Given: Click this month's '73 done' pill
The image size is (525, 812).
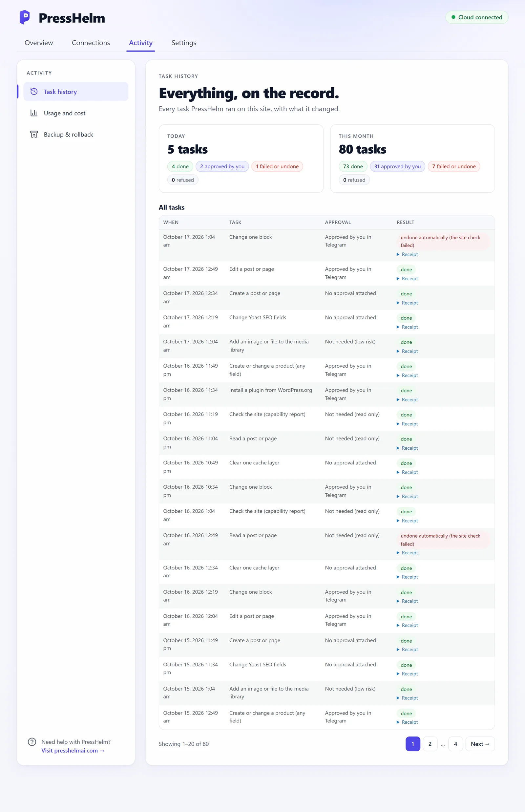Looking at the screenshot, I should 353,166.
